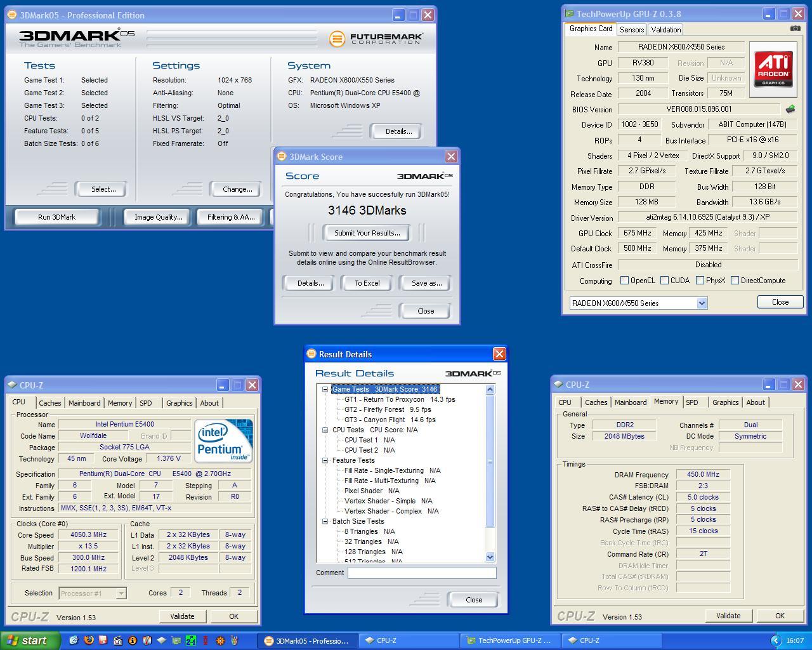Click Validate in the left CPU-Z window

(182, 616)
